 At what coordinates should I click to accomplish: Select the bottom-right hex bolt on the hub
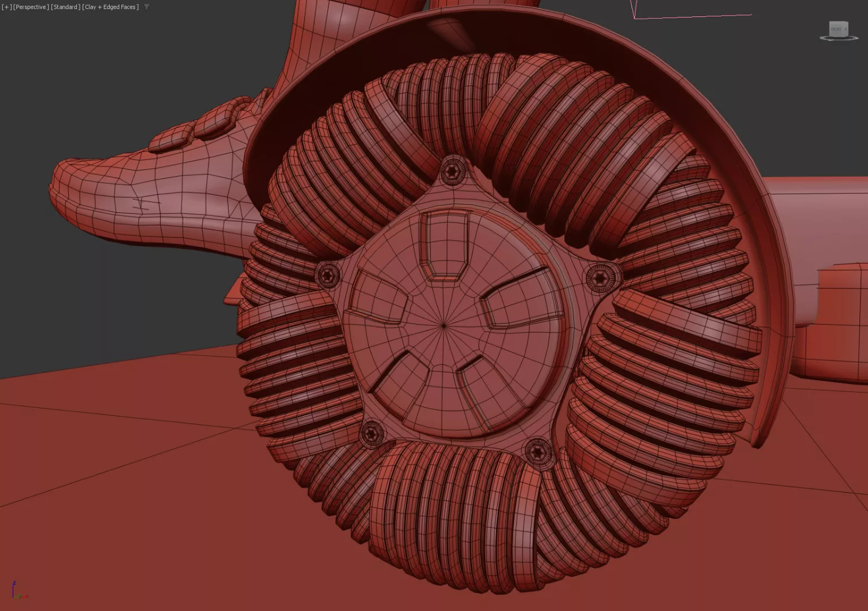point(538,451)
